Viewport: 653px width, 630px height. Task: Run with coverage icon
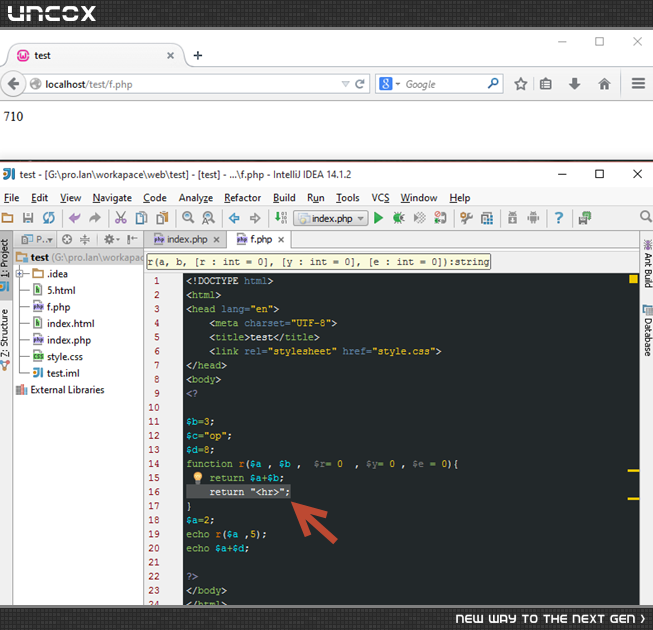[x=419, y=217]
